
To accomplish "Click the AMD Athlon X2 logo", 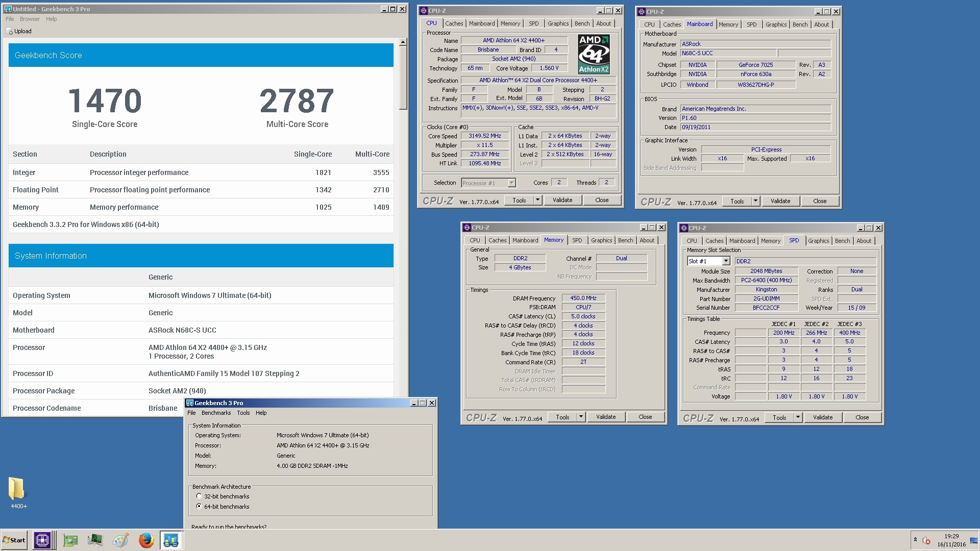I will [x=594, y=54].
